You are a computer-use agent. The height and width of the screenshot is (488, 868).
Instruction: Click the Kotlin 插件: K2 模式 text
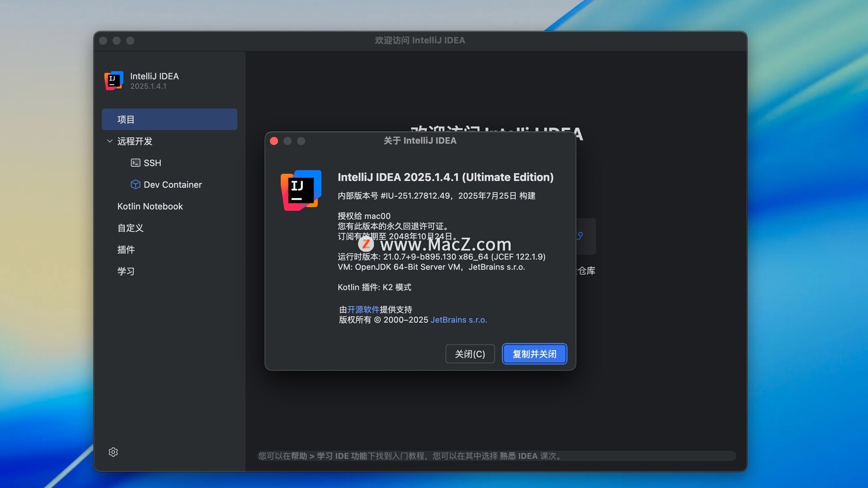pyautogui.click(x=374, y=287)
